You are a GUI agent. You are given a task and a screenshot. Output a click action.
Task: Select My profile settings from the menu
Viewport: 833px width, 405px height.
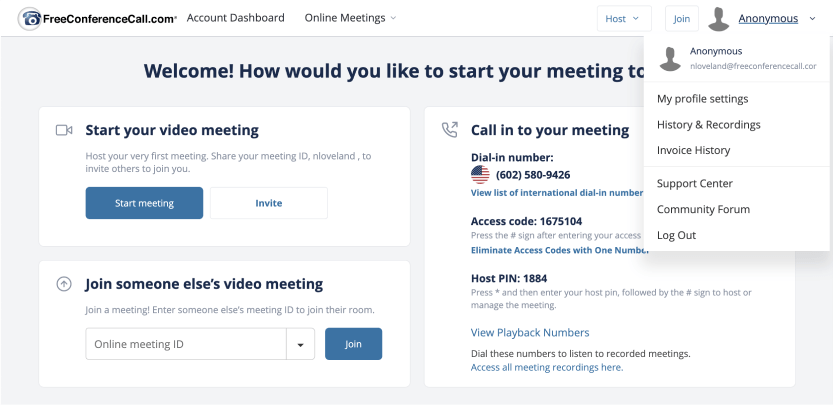coord(702,99)
